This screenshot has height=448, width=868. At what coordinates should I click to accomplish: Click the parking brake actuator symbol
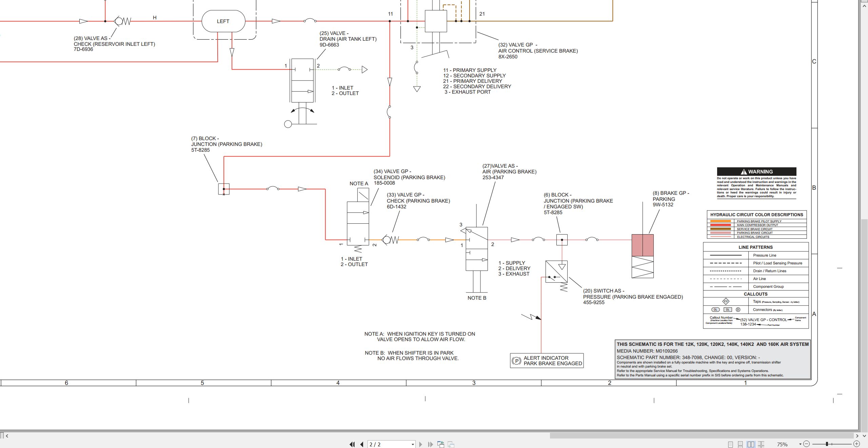643,256
